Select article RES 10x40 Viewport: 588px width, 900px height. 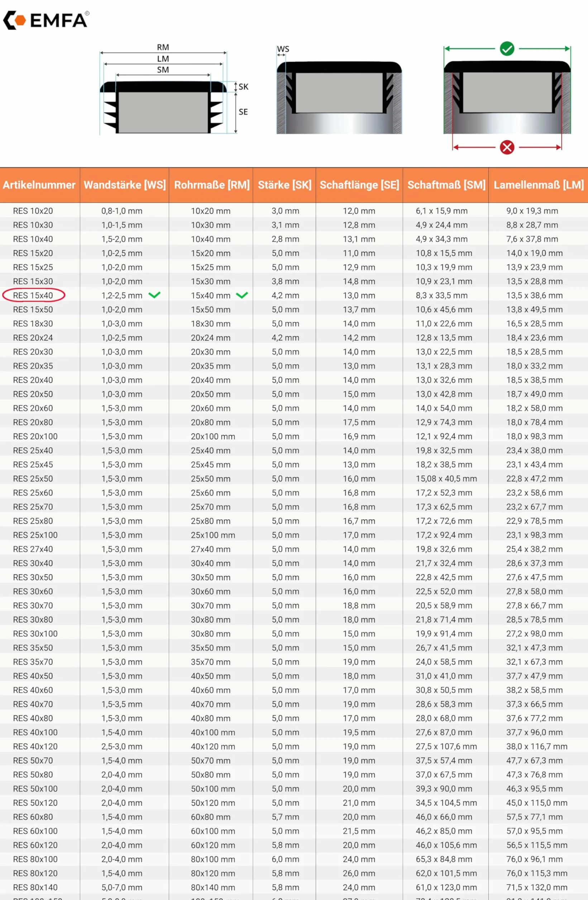point(33,239)
